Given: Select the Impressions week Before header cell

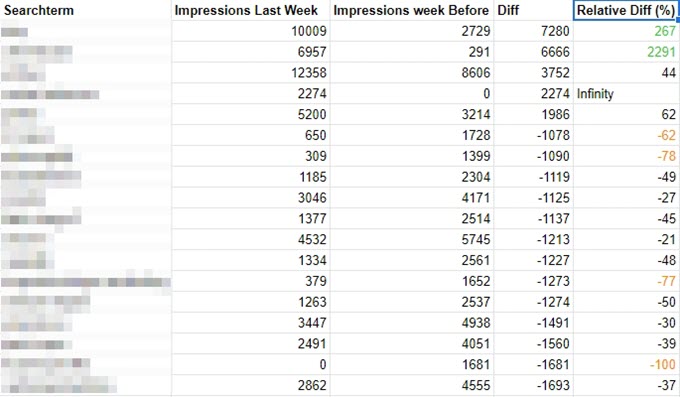Looking at the screenshot, I should pos(412,10).
